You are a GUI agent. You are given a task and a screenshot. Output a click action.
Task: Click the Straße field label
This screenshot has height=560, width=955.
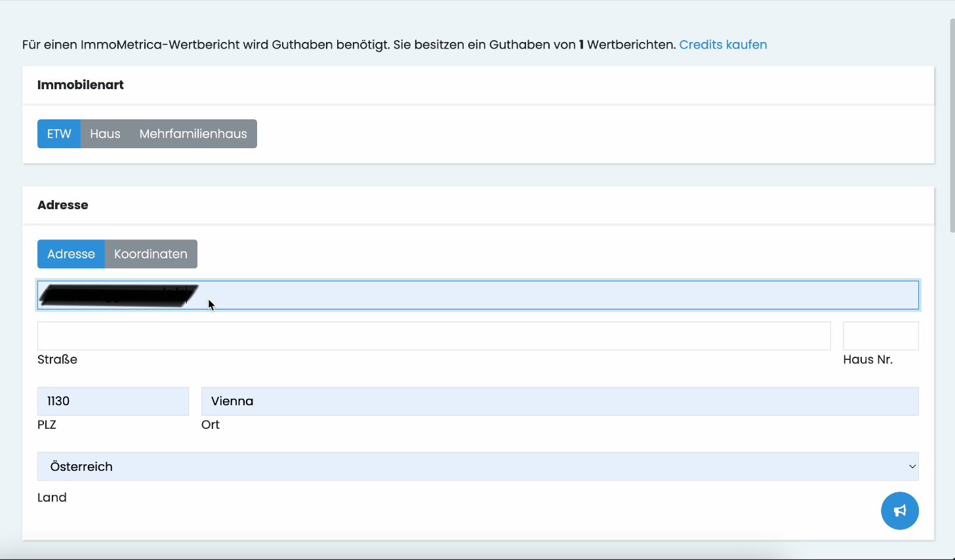[57, 359]
